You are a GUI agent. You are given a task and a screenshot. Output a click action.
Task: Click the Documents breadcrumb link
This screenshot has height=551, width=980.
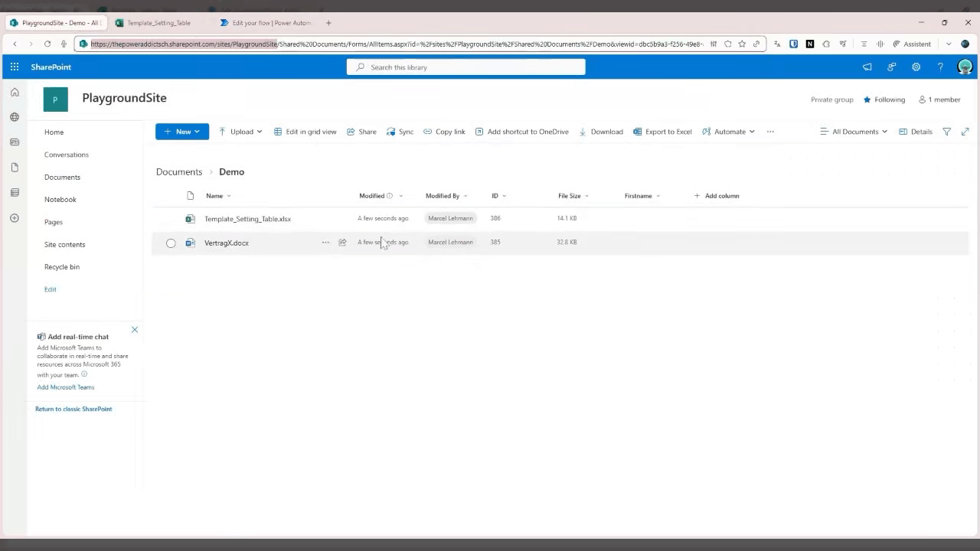click(x=179, y=172)
